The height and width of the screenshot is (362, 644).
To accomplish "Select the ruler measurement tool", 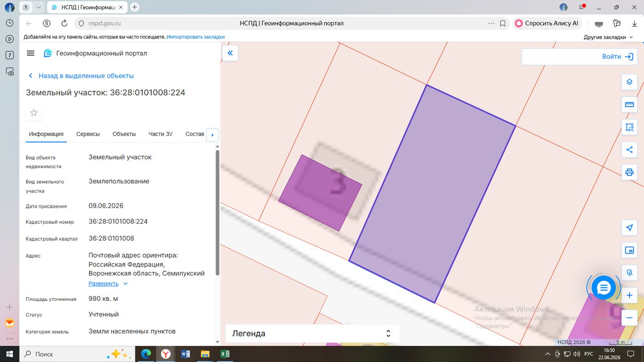I will tap(629, 105).
